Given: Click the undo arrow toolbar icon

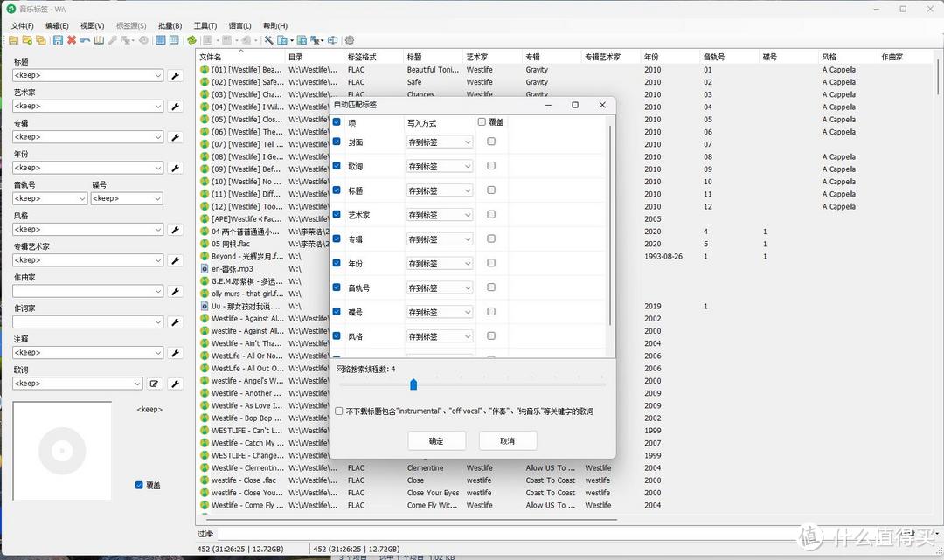Looking at the screenshot, I should (85, 40).
